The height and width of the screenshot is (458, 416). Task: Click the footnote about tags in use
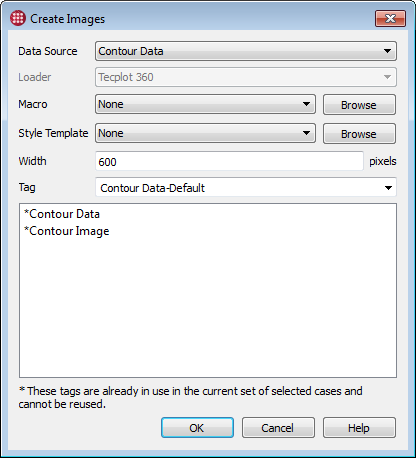click(x=191, y=397)
